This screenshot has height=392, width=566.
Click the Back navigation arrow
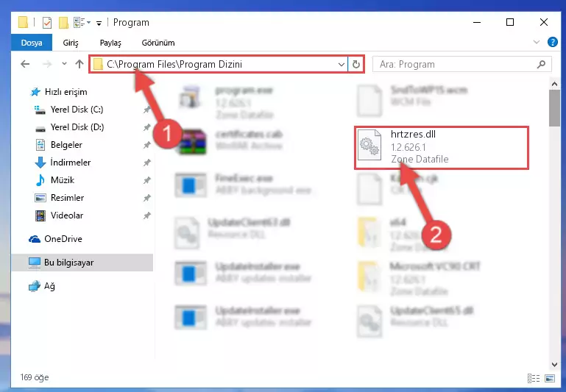(x=25, y=64)
